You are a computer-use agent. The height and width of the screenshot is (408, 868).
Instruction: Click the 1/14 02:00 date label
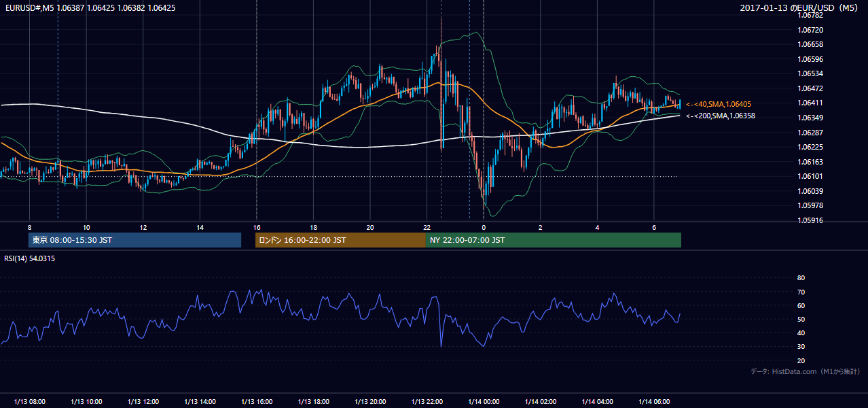point(541,402)
